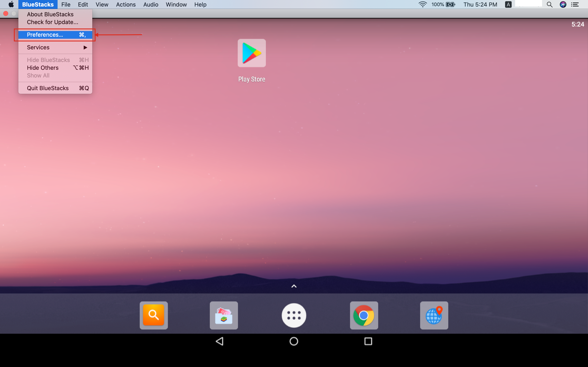Select Preferences from BlueStacks menu
Viewport: 588px width, 367px height.
(45, 35)
